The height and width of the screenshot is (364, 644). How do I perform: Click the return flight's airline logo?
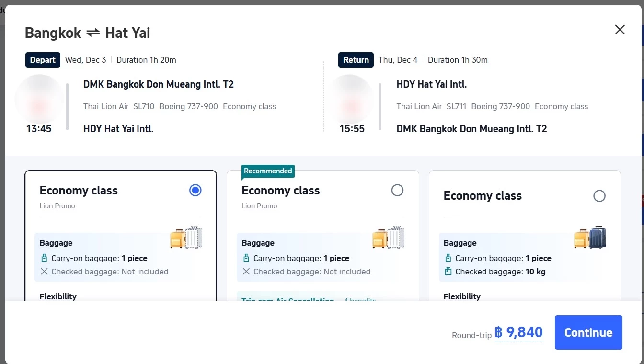pos(352,99)
